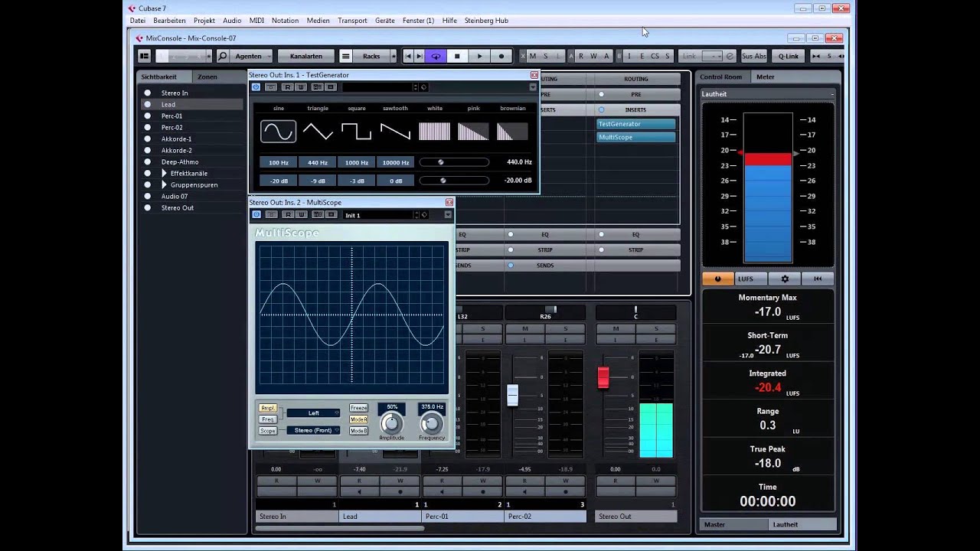
Task: Select the triangle waveform icon
Action: [x=318, y=132]
